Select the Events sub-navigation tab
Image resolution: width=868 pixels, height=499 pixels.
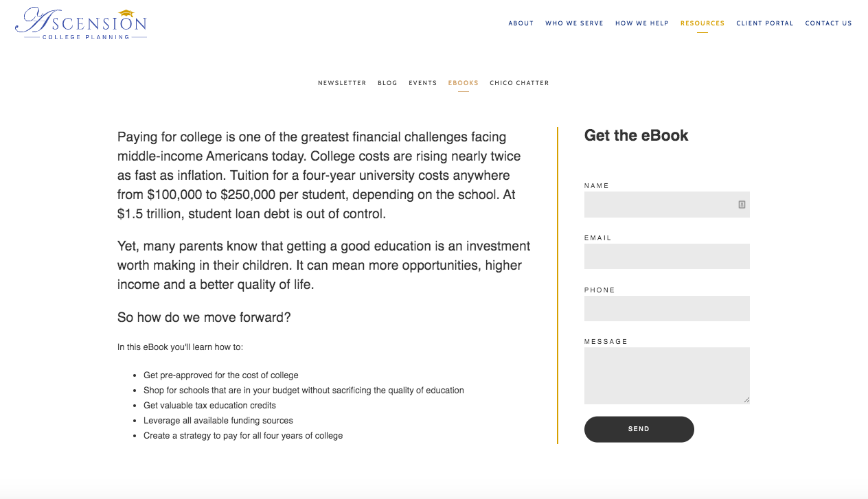click(422, 83)
